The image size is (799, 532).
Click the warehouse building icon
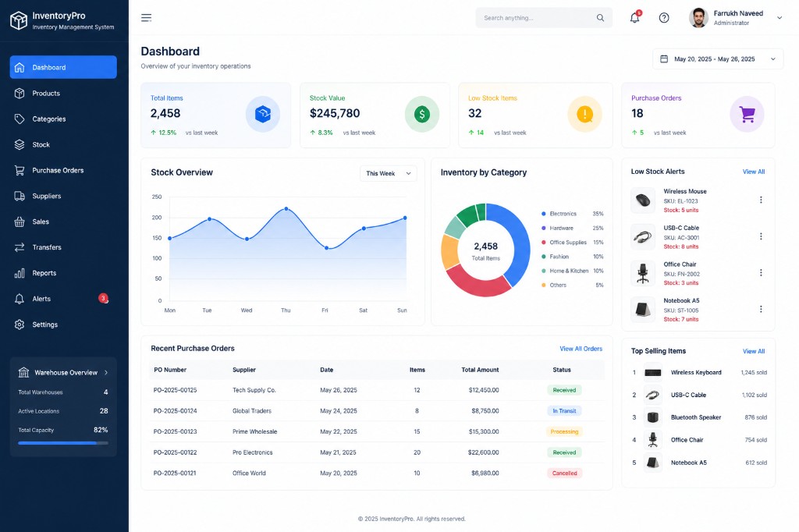[23, 373]
